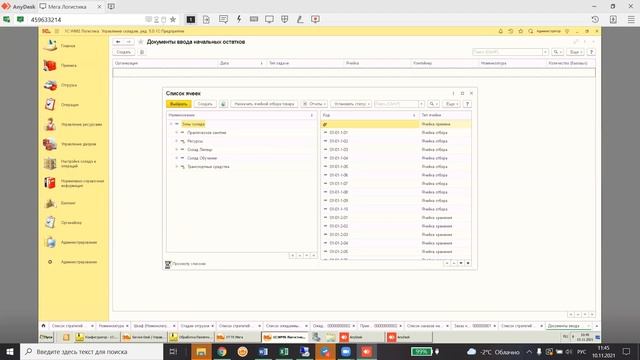Click the icon button next to Создать in dialog

tap(223, 104)
